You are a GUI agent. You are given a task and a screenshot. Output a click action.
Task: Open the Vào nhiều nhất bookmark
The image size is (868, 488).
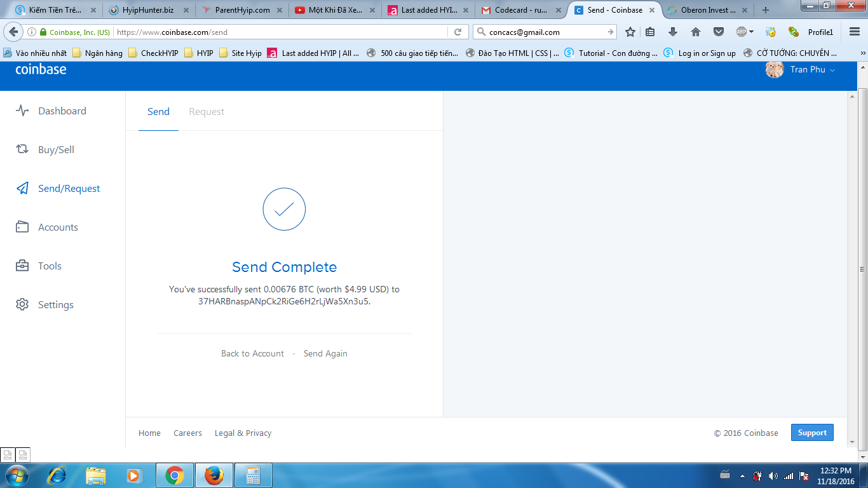[35, 53]
